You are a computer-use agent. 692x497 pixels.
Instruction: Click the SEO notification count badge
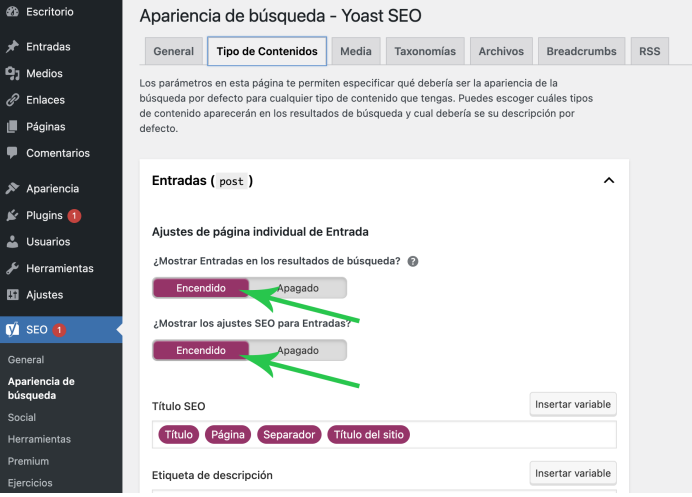click(59, 330)
